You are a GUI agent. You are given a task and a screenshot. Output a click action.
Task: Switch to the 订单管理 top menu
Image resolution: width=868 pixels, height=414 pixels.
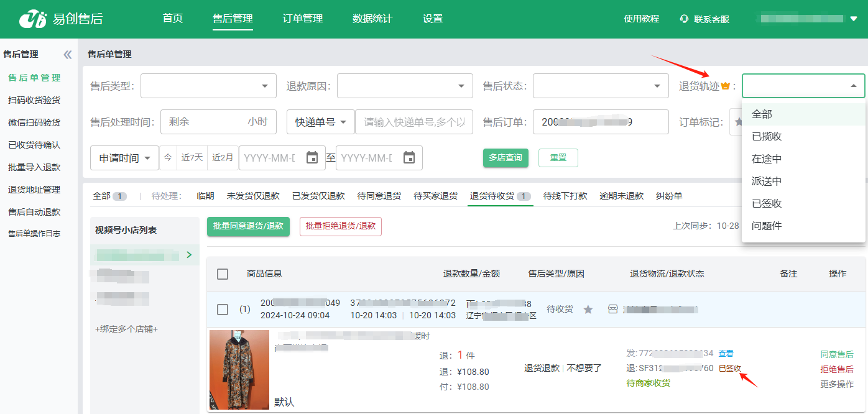pyautogui.click(x=302, y=19)
